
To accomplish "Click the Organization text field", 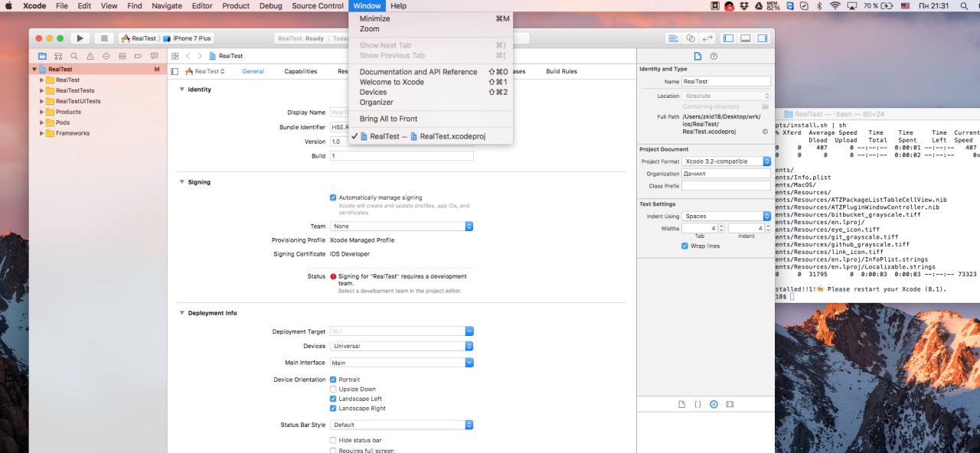I will coord(726,174).
